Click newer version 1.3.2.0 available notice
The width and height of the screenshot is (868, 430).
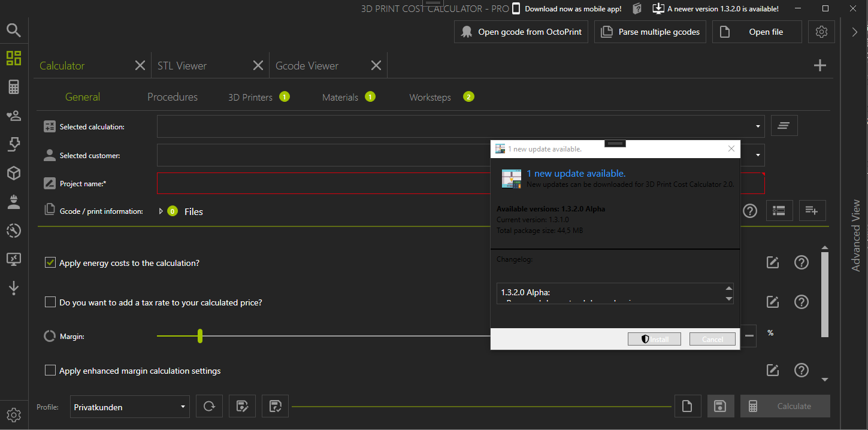(723, 9)
